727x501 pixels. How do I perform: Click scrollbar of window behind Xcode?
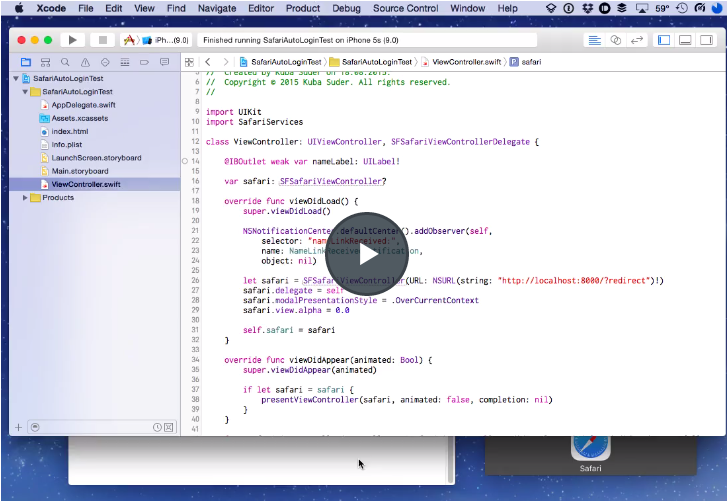[451, 459]
